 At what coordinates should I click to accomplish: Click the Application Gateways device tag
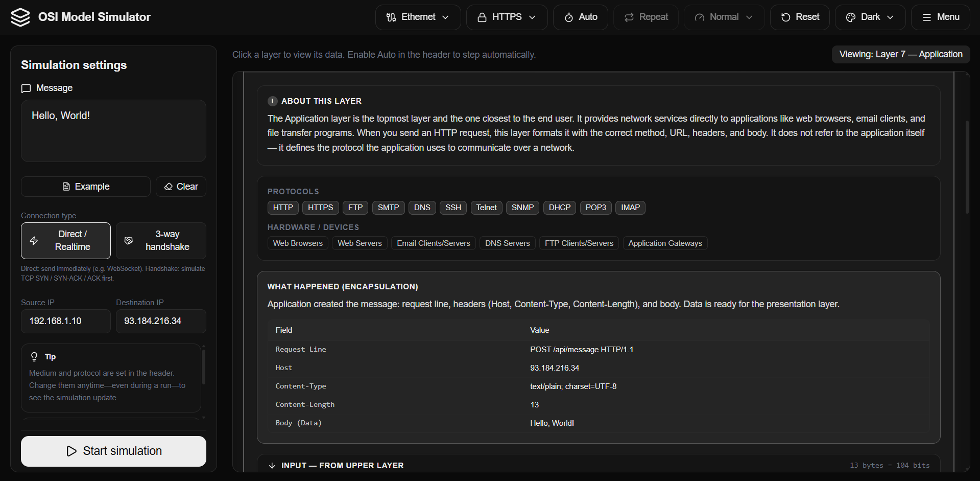coord(665,243)
